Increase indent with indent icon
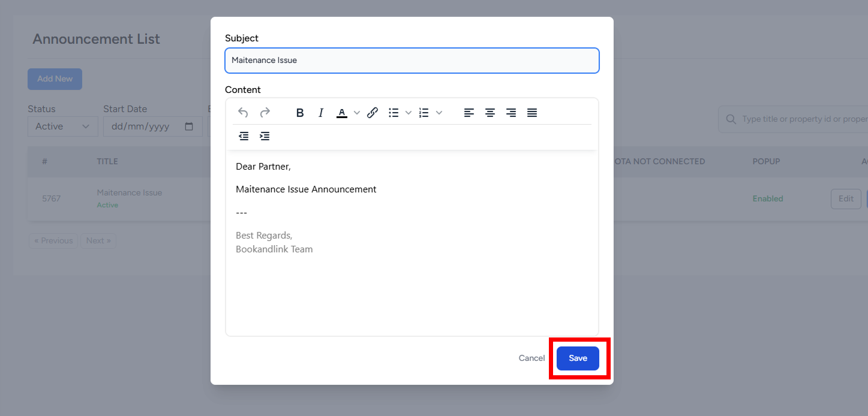This screenshot has height=416, width=868. [265, 136]
